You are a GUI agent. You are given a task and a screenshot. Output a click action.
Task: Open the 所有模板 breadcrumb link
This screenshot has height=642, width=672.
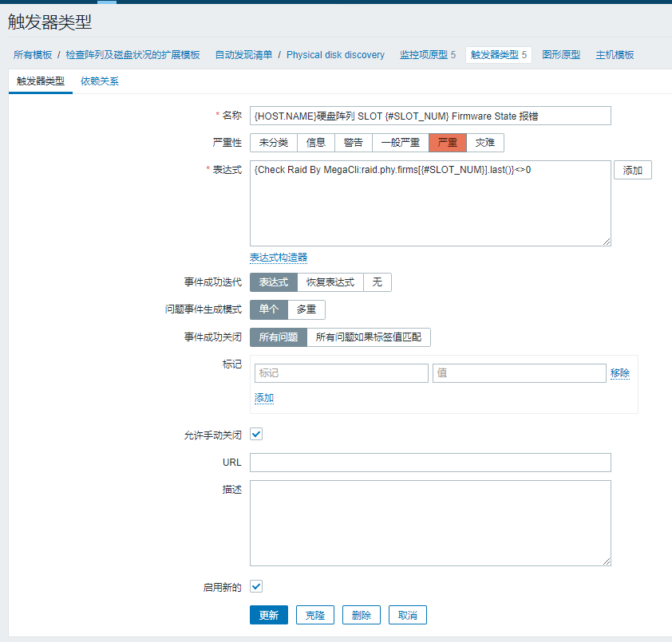[33, 55]
